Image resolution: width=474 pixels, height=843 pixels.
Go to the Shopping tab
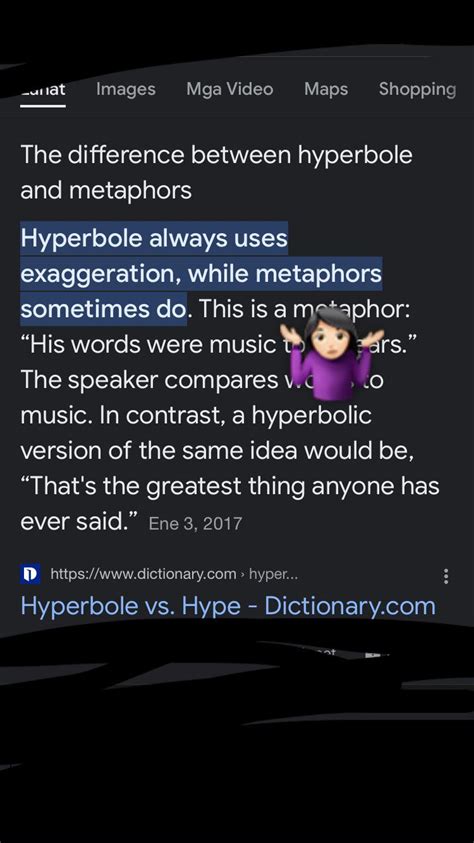pos(418,89)
